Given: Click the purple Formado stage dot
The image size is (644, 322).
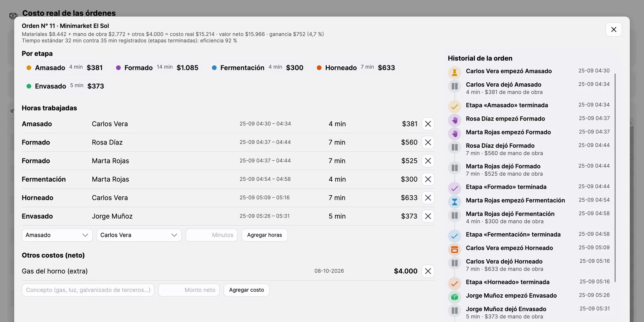Looking at the screenshot, I should 118,68.
